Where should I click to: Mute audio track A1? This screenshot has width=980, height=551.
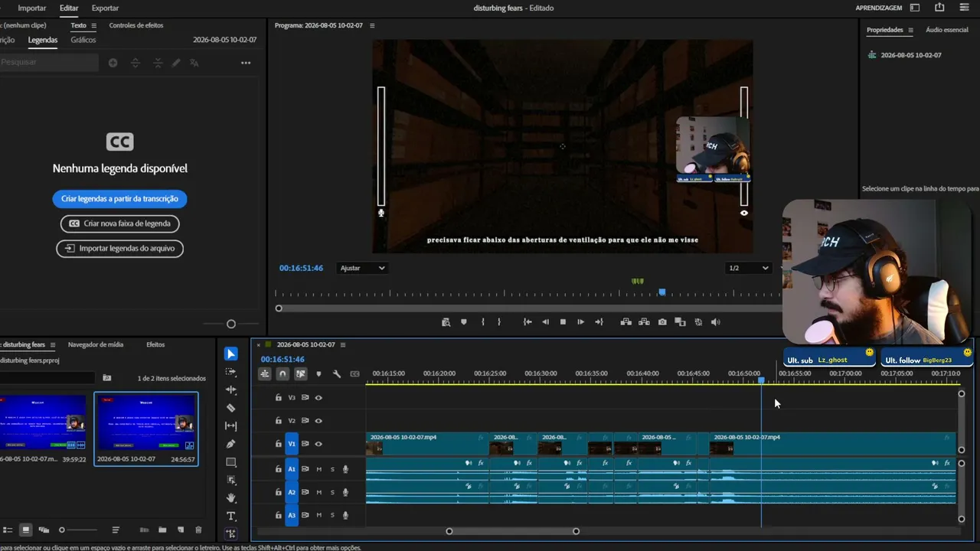[319, 469]
